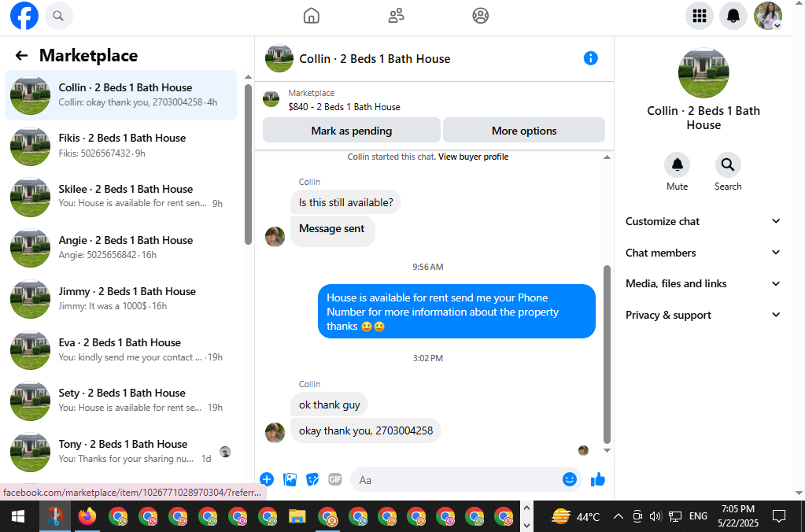Select message 'okay thank you, 2703004258'
This screenshot has width=805, height=532.
pos(366,430)
